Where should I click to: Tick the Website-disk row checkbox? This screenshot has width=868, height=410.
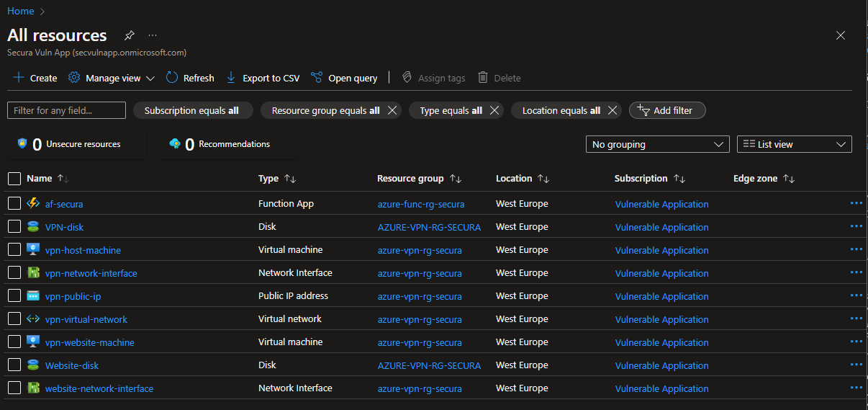click(14, 365)
